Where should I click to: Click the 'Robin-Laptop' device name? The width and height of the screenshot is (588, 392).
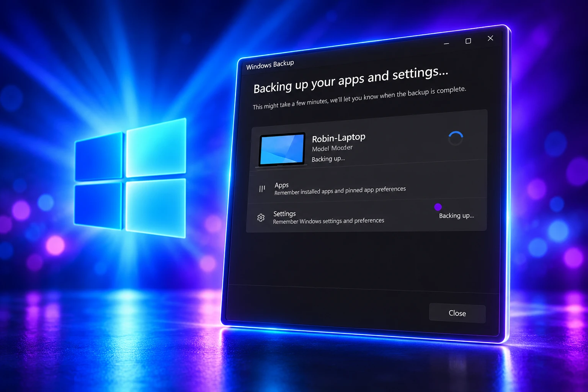338,138
